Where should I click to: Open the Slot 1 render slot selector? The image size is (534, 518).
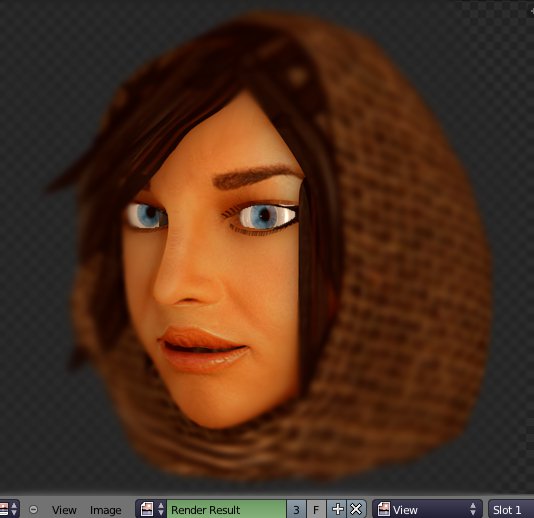point(511,509)
